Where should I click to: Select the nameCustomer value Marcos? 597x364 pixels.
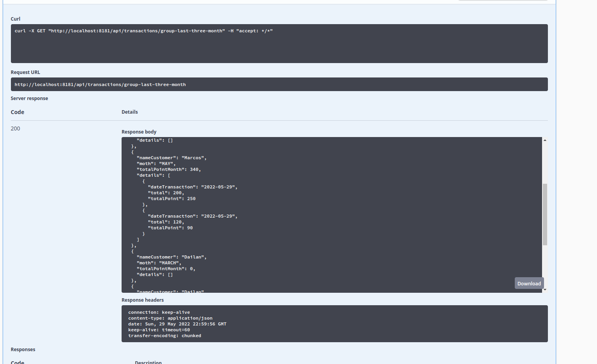pos(194,158)
